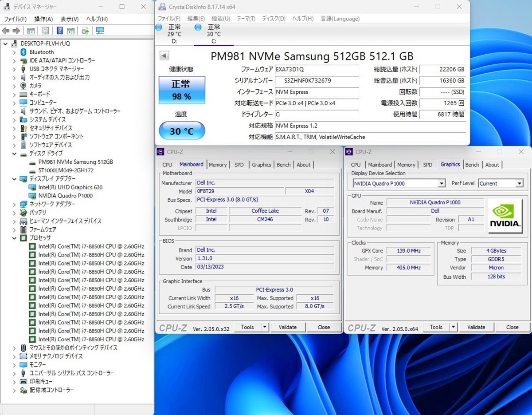The width and height of the screenshot is (532, 415).
Task: Open 言語(Language) menu in CrystalDiskInfo
Action: click(x=340, y=19)
